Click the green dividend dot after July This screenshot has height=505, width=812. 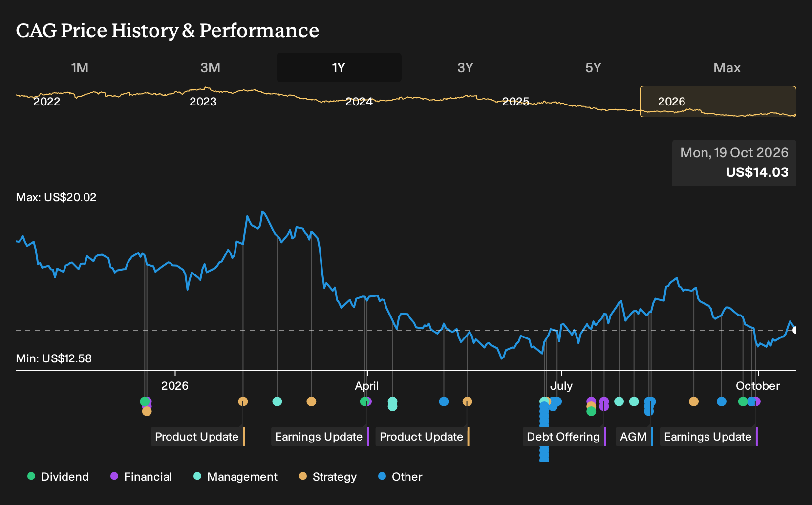tap(591, 411)
